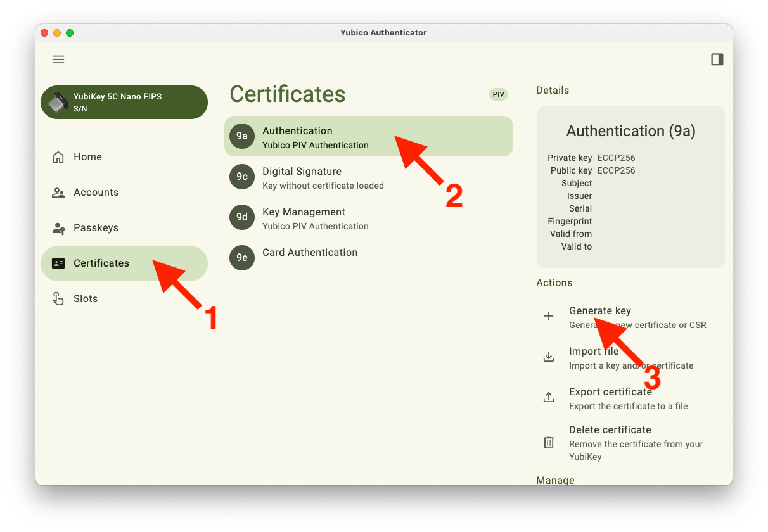Toggle the details sidebar panel icon
The image size is (768, 532).
717,60
